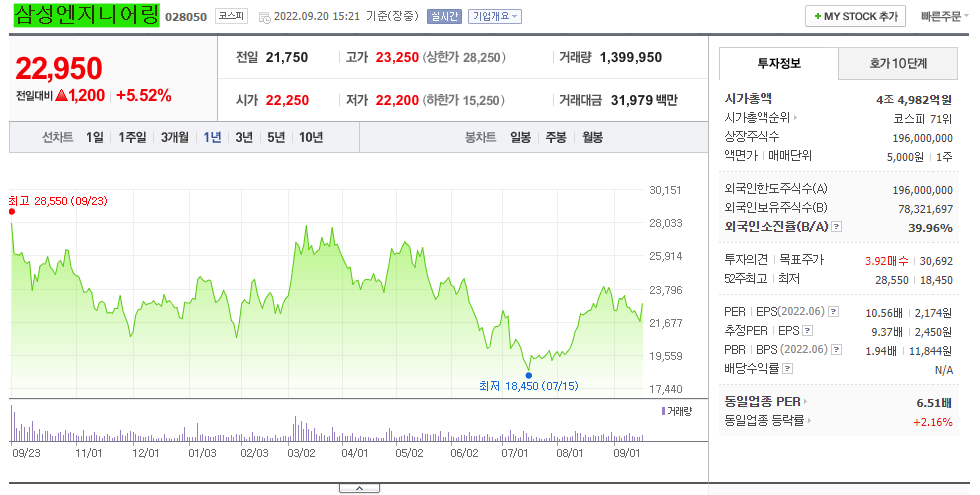
Task: Click the 거래량 value 1,399,950
Action: tap(631, 58)
